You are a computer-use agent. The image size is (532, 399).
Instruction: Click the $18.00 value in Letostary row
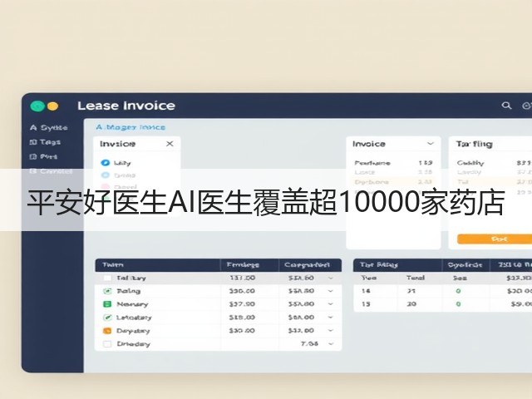[242, 318]
